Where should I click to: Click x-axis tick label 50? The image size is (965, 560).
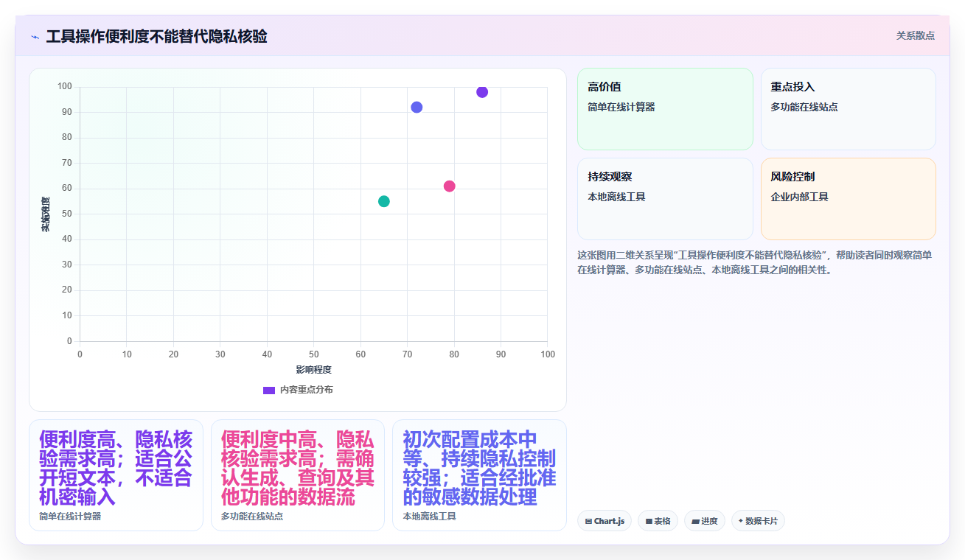point(314,354)
